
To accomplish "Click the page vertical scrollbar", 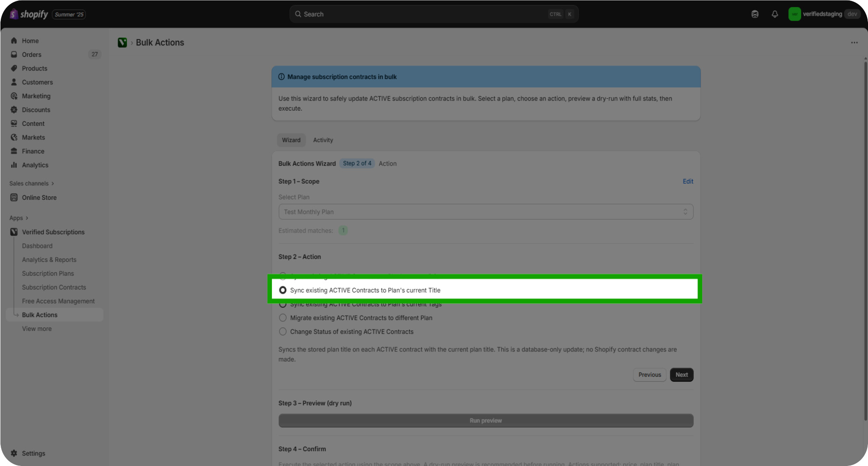I will [865, 240].
